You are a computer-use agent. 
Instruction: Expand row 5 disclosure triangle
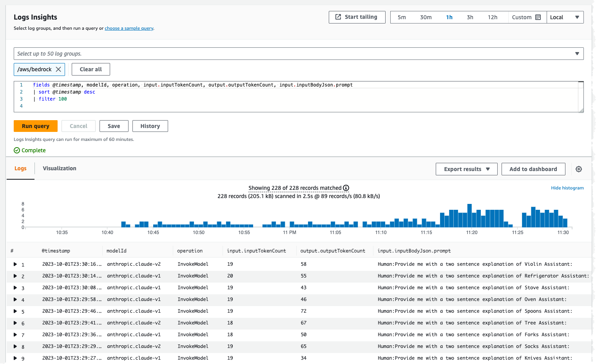point(15,311)
